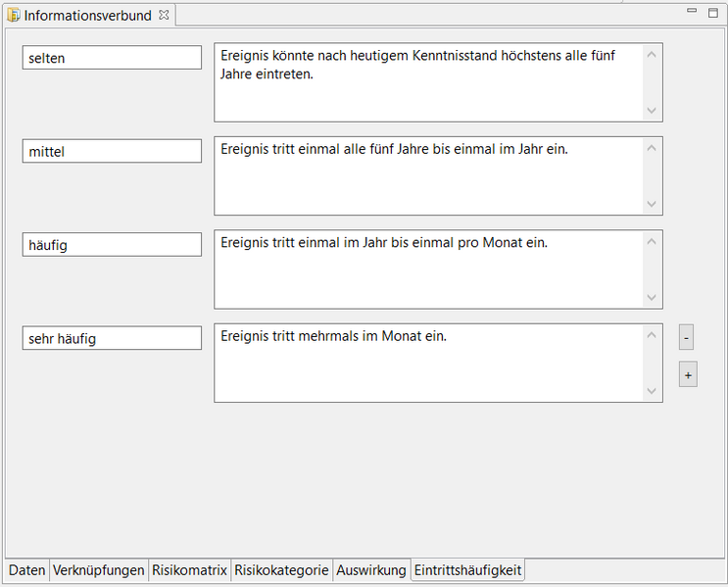Image resolution: width=728 pixels, height=587 pixels.
Task: Minimize the editor view
Action: (692, 10)
